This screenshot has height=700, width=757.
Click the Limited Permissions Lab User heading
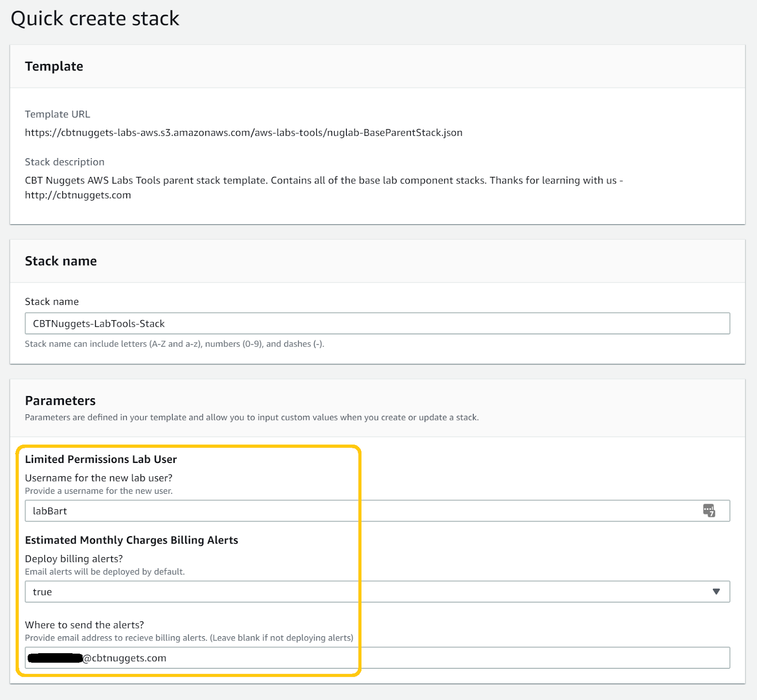(x=101, y=459)
